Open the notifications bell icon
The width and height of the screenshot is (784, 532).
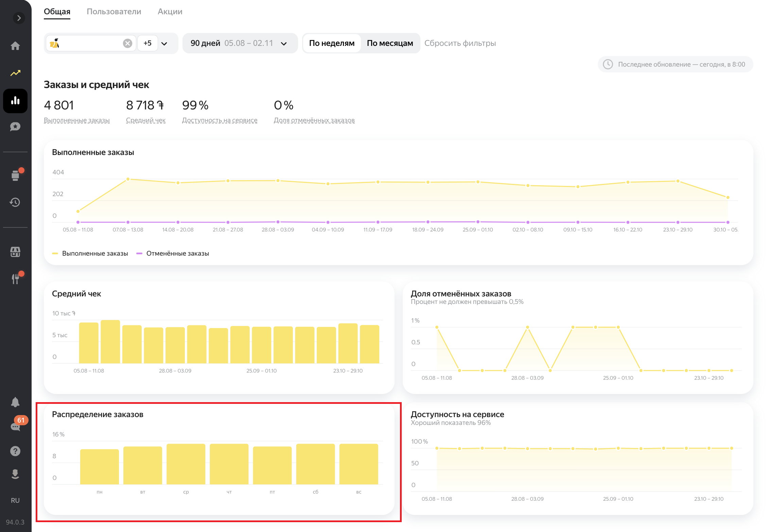pyautogui.click(x=15, y=402)
